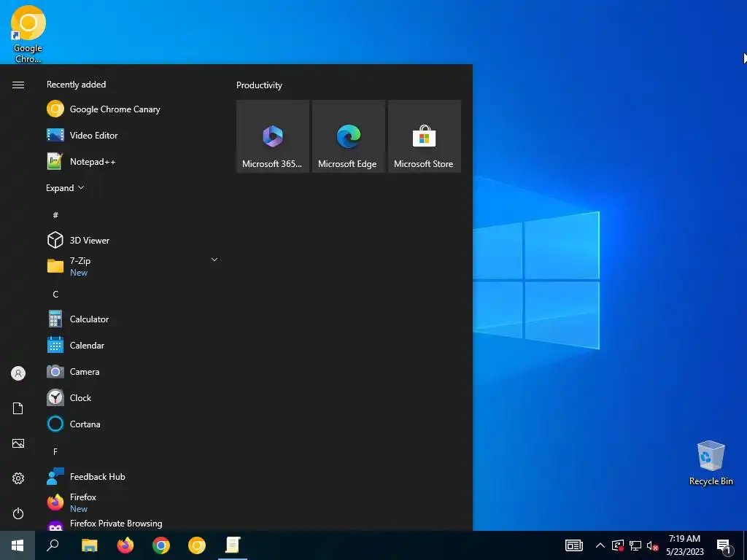
Task: Expand the 7-Zip folder chevron
Action: click(x=214, y=260)
